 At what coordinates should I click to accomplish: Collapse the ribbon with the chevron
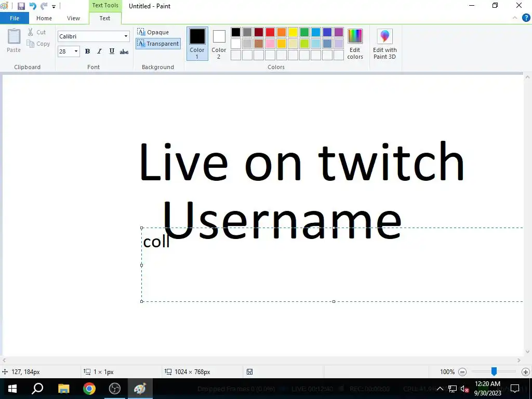coord(515,18)
